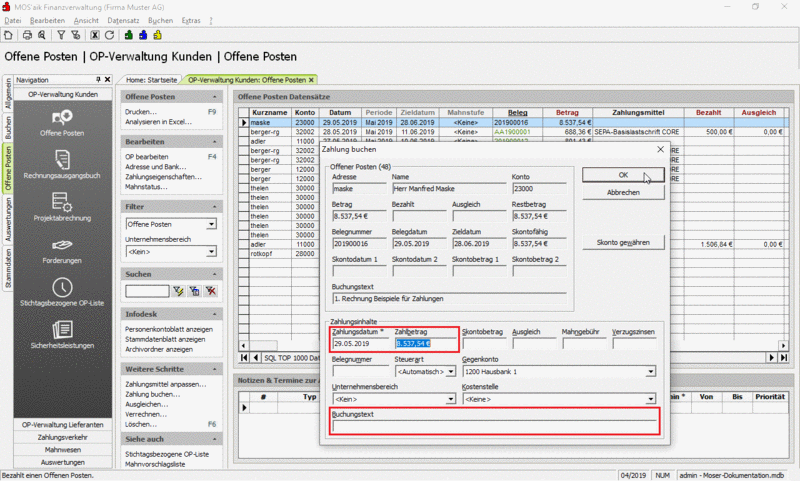This screenshot has width=800, height=481.
Task: Click the funnel-with-circle filter toolbar icon
Action: 76,35
